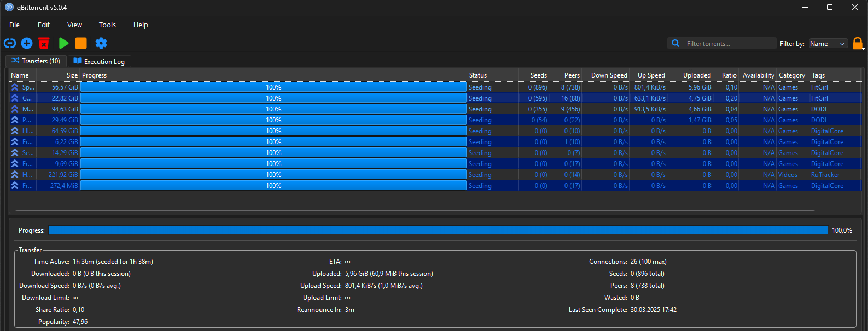Screen dimensions: 868x331
Task: Click the magnifier icon in the filter box
Action: pos(675,43)
